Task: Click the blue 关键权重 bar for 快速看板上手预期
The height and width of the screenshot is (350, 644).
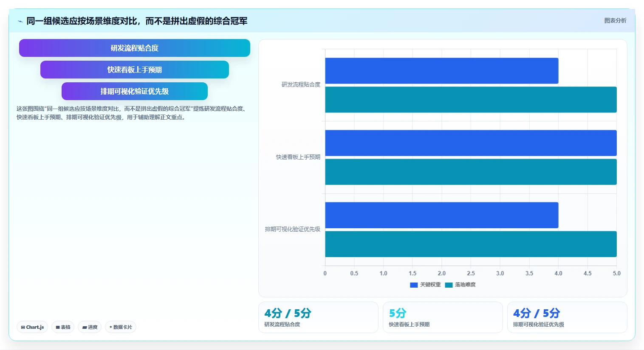Action: coord(471,143)
